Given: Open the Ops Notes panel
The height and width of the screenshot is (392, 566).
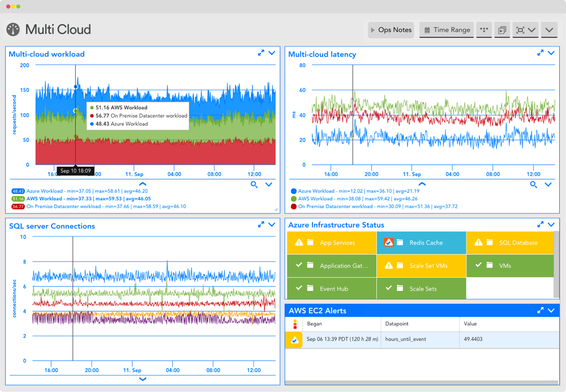Looking at the screenshot, I should pos(391,30).
